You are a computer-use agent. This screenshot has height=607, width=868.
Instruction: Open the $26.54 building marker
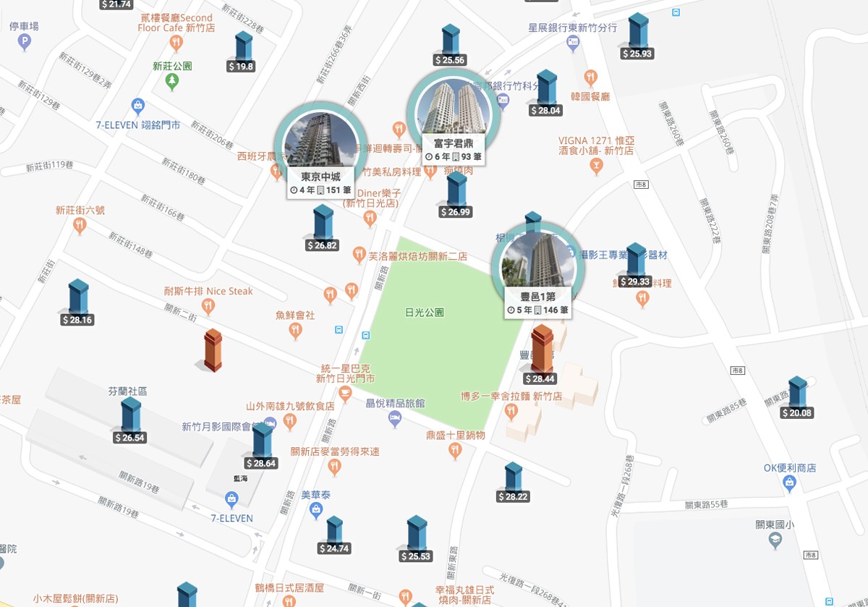tap(130, 420)
